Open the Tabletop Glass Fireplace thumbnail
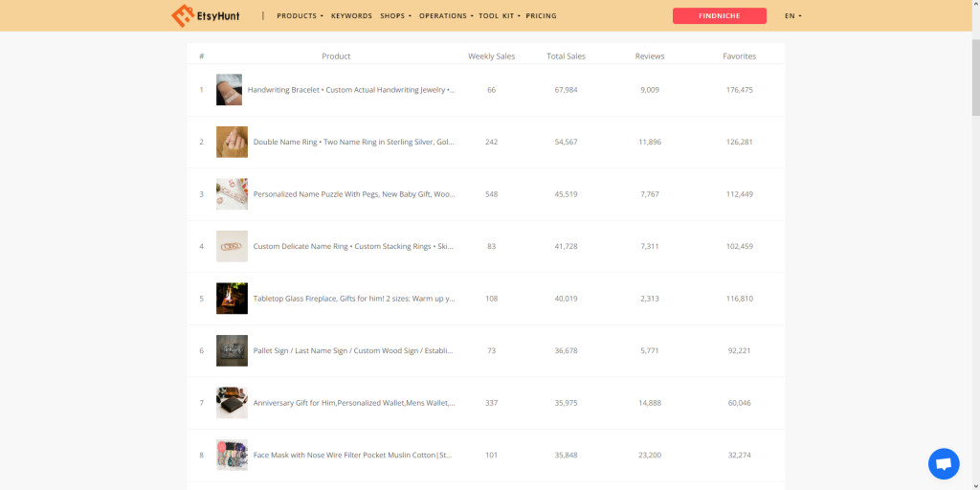980x490 pixels. click(232, 299)
